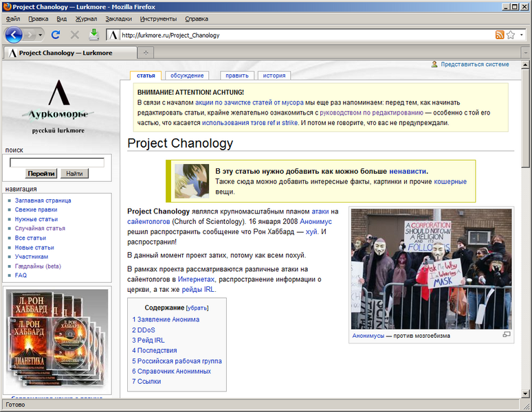Open the Журнал menu
Screen dimensions: 532x412
(x=86, y=19)
